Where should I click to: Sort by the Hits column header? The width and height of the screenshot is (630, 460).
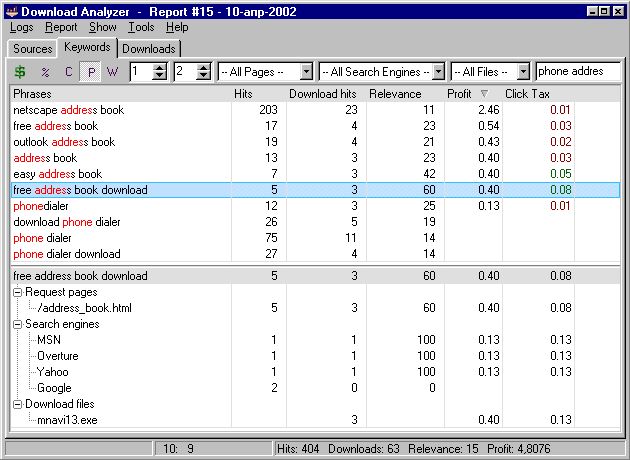(x=259, y=94)
